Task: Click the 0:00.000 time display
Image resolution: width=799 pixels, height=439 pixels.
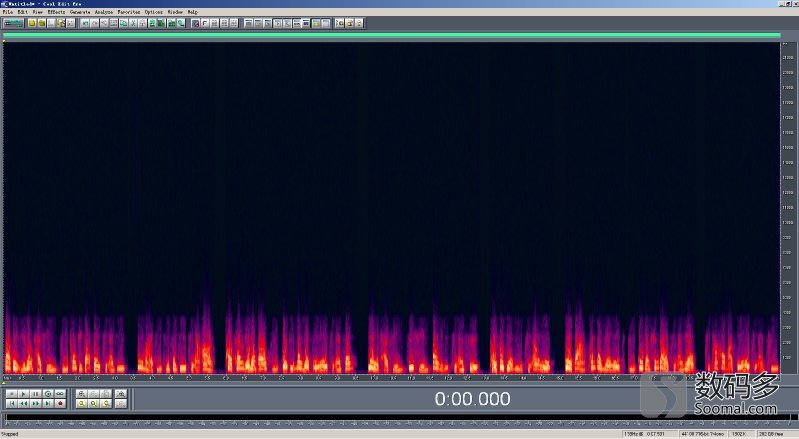Action: pyautogui.click(x=472, y=399)
